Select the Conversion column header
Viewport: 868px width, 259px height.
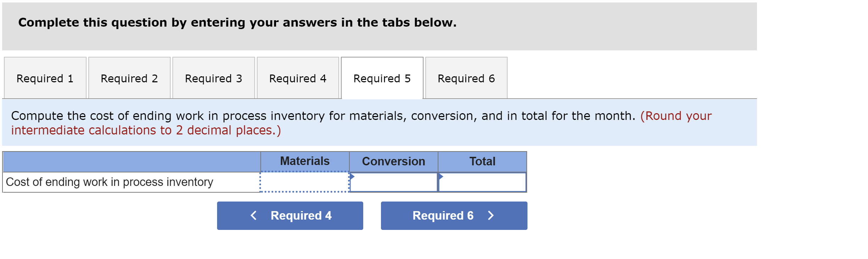pyautogui.click(x=393, y=161)
